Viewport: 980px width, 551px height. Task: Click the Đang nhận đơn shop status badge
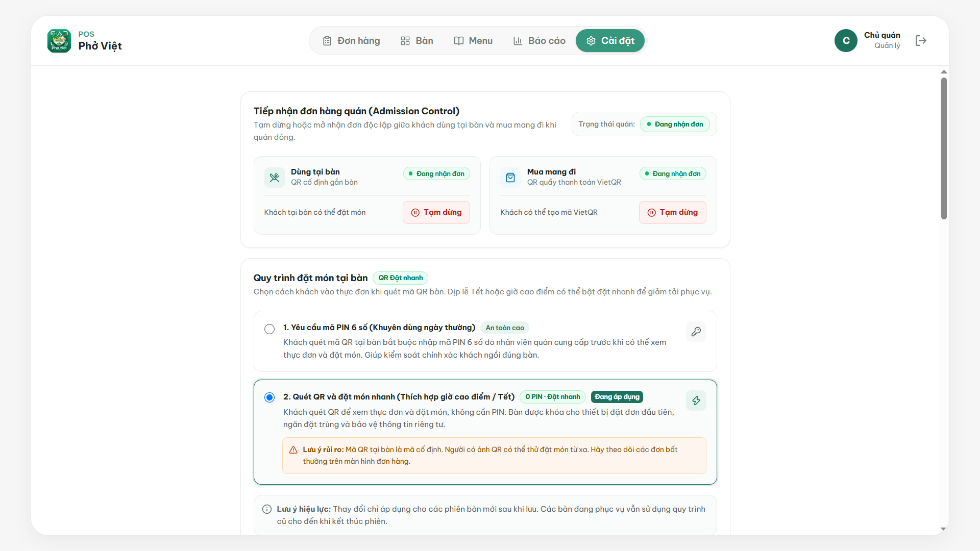pos(675,124)
